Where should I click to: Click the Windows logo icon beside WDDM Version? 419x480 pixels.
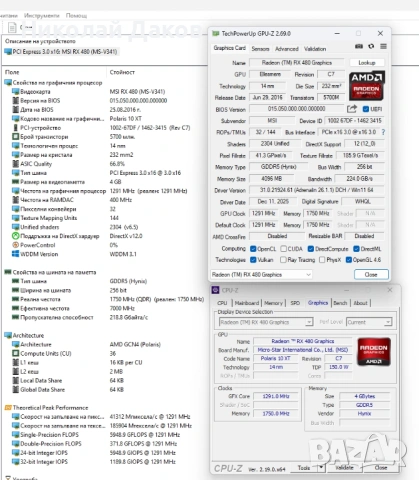pos(15,254)
